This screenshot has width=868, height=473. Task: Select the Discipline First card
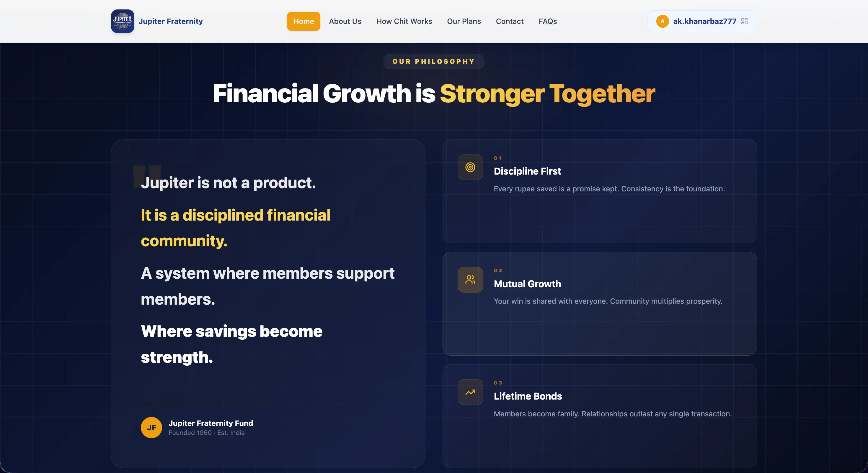599,192
